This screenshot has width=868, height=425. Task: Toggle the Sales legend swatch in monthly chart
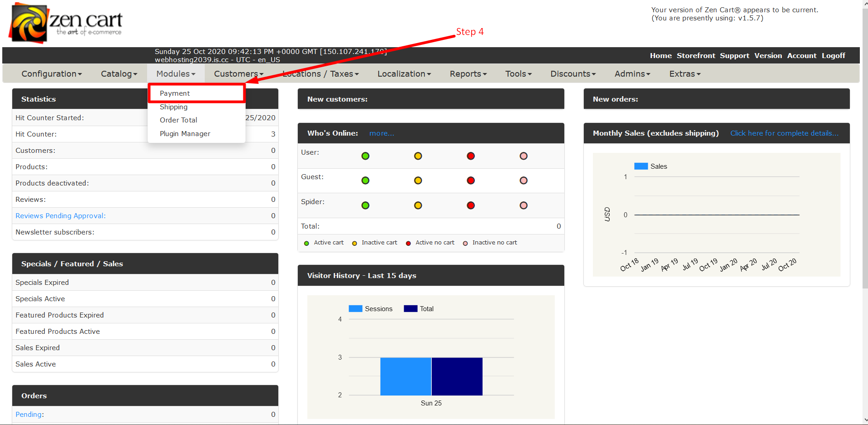coord(641,166)
